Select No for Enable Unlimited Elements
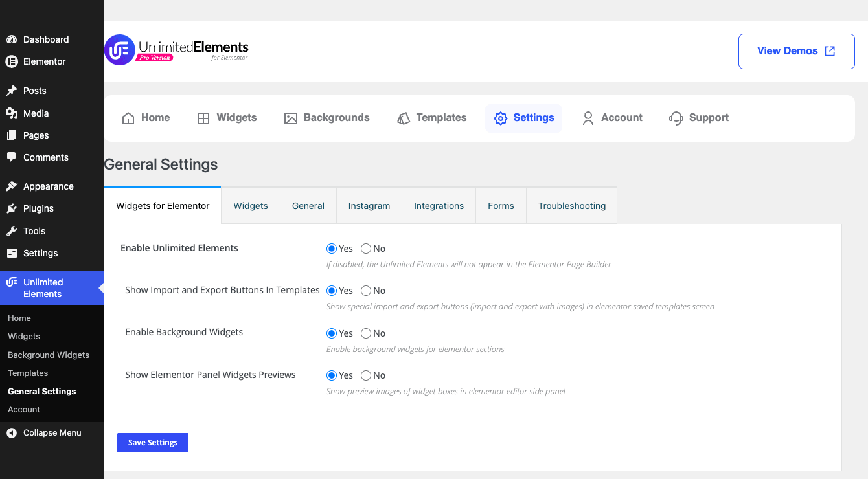 [366, 249]
